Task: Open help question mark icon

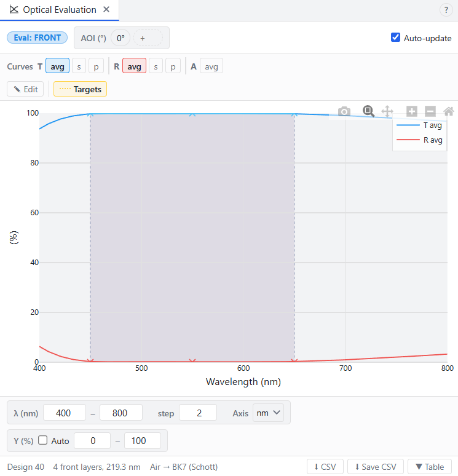Action: point(446,10)
